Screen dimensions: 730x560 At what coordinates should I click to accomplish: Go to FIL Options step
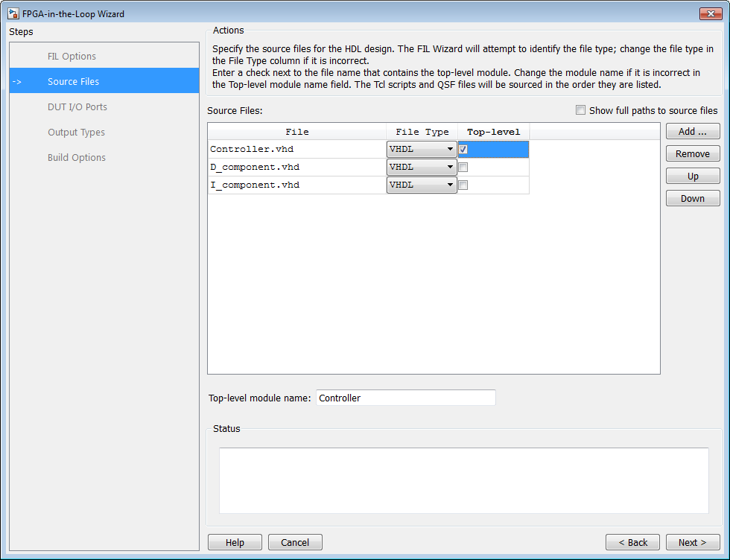[x=72, y=57]
